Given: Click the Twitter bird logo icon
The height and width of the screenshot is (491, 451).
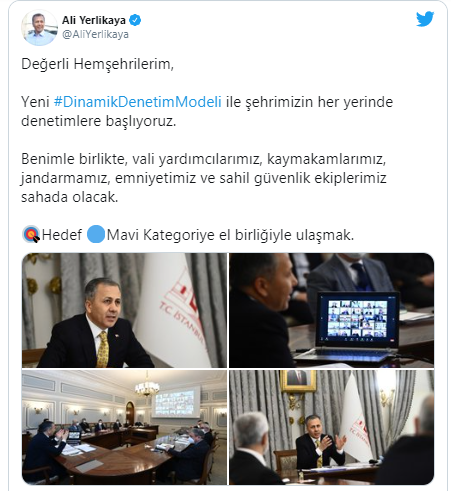Looking at the screenshot, I should (425, 19).
